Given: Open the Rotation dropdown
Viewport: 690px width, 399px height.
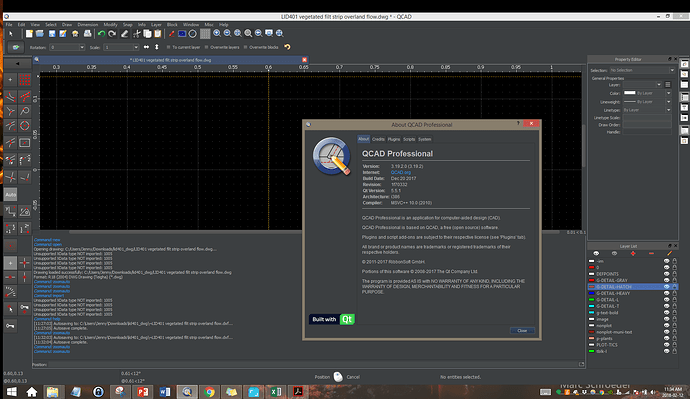Looking at the screenshot, I should 82,47.
